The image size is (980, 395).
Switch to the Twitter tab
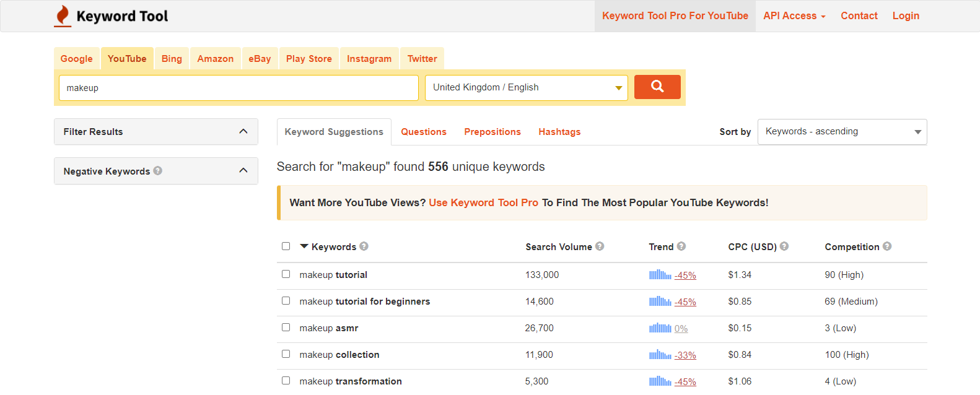click(x=422, y=58)
